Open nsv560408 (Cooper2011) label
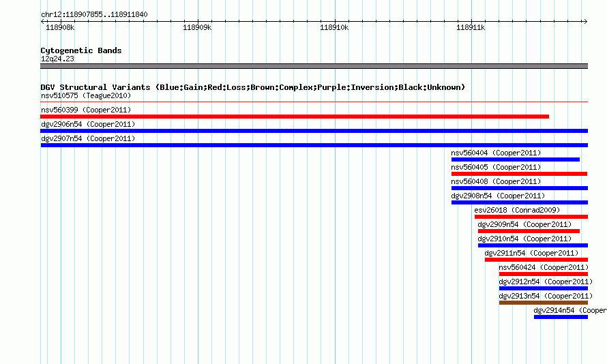The height and width of the screenshot is (364, 607). [x=496, y=181]
